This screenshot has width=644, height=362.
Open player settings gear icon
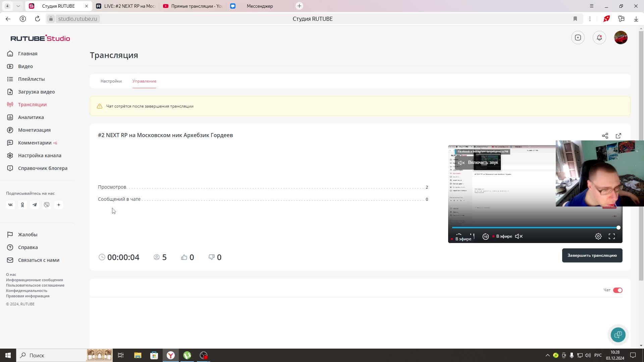[x=598, y=236]
